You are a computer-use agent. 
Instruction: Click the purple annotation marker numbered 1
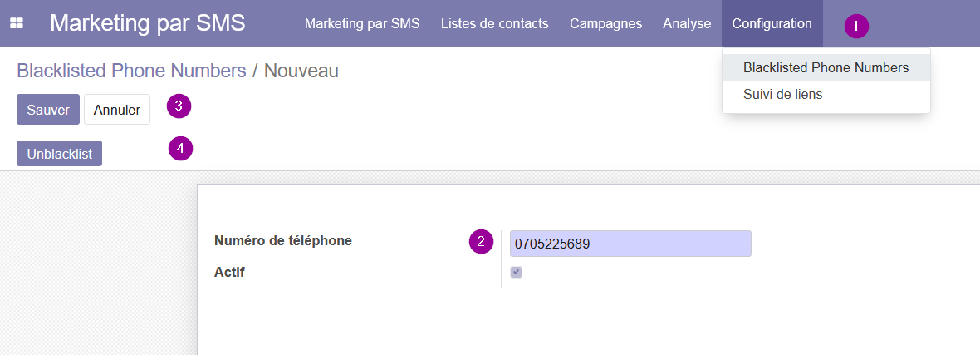pyautogui.click(x=856, y=27)
